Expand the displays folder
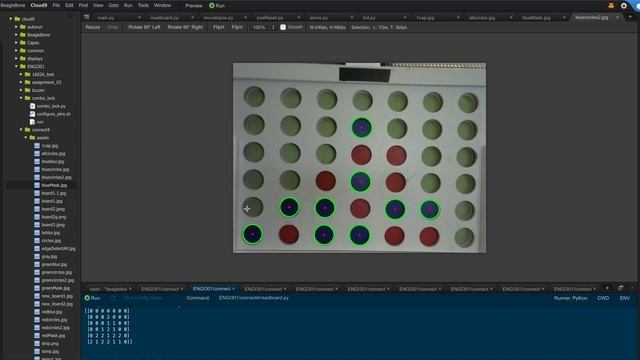The width and height of the screenshot is (640, 360). [16, 58]
